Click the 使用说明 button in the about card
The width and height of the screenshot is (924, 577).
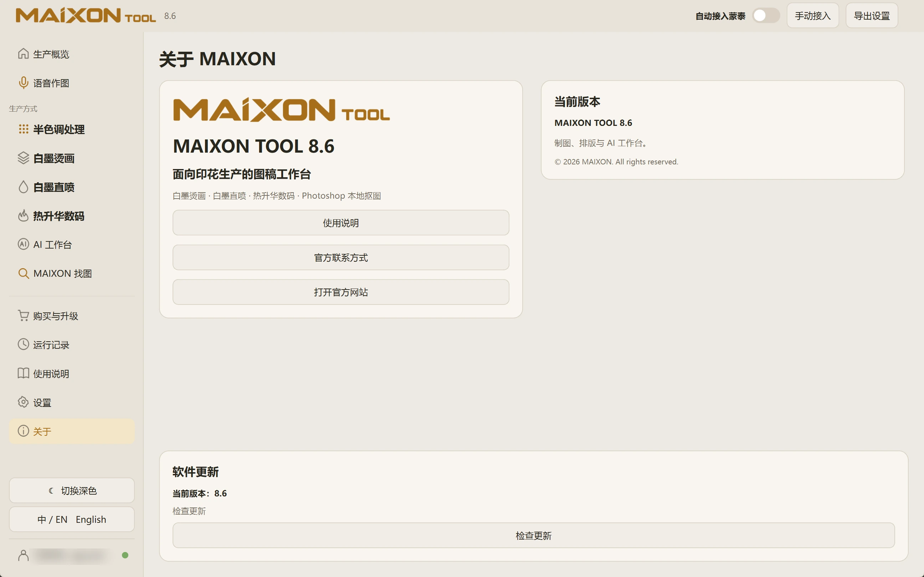[341, 223]
